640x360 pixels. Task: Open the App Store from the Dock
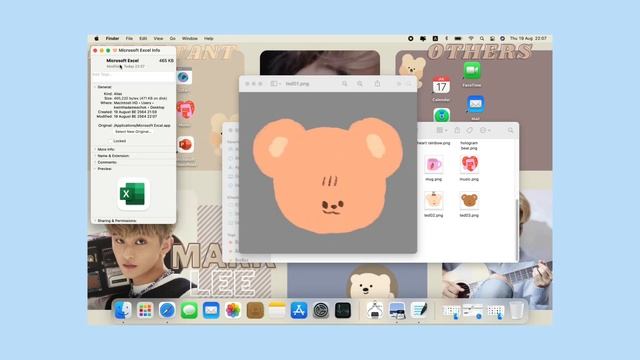pyautogui.click(x=299, y=311)
